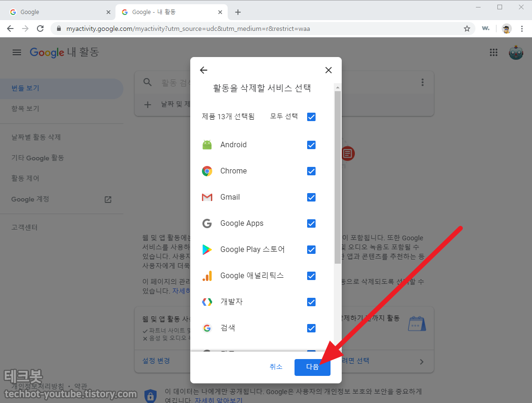
Task: Click the red document icon behind dialog
Action: coord(347,154)
